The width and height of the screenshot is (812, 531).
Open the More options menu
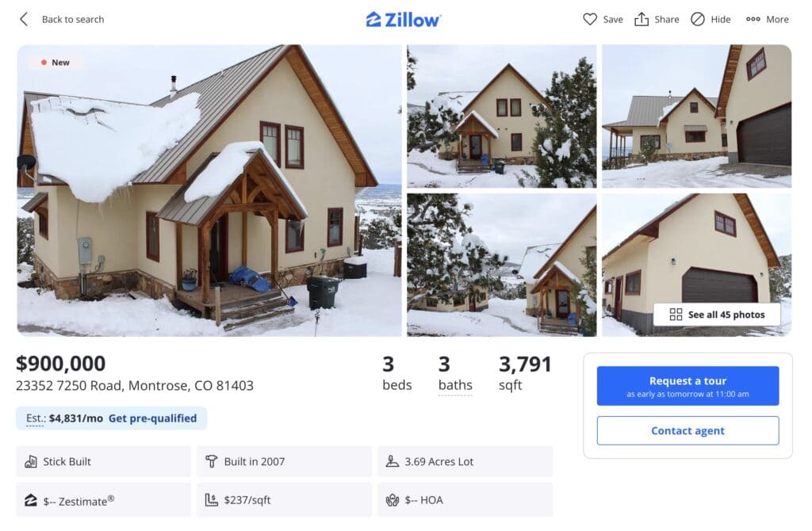(767, 19)
